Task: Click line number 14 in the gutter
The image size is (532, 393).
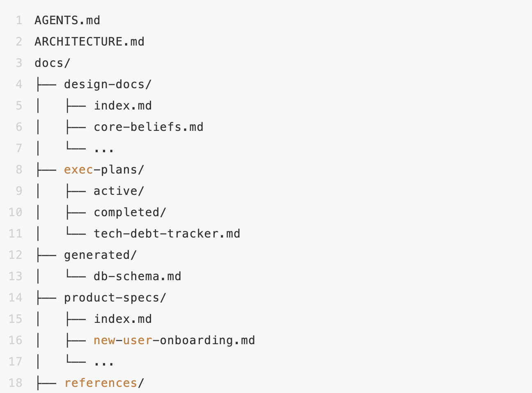Action: pyautogui.click(x=16, y=298)
